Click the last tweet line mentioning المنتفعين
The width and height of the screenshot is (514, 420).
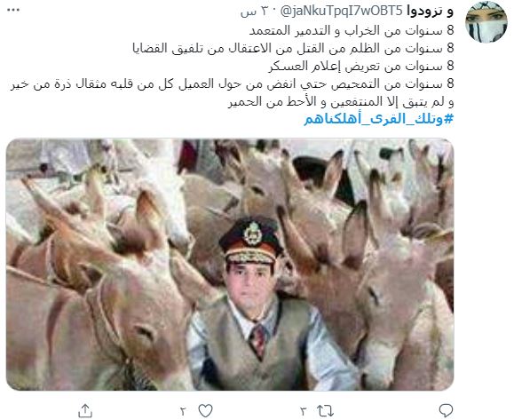[x=341, y=101]
